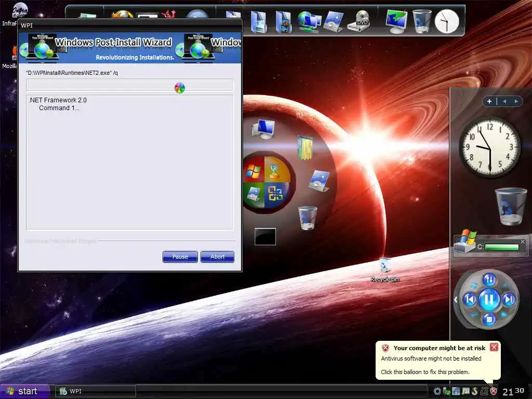The height and width of the screenshot is (399, 532).
Task: Click the S-shaped tray icon
Action: point(475,392)
